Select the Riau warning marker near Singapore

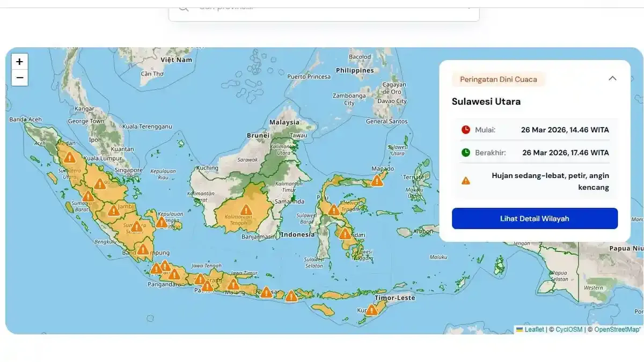pyautogui.click(x=100, y=184)
